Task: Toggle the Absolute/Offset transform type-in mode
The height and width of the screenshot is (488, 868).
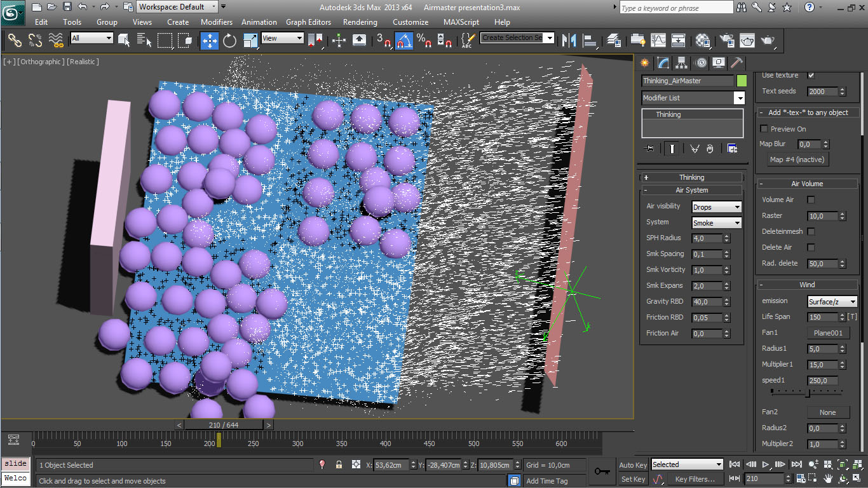Action: pyautogui.click(x=356, y=464)
